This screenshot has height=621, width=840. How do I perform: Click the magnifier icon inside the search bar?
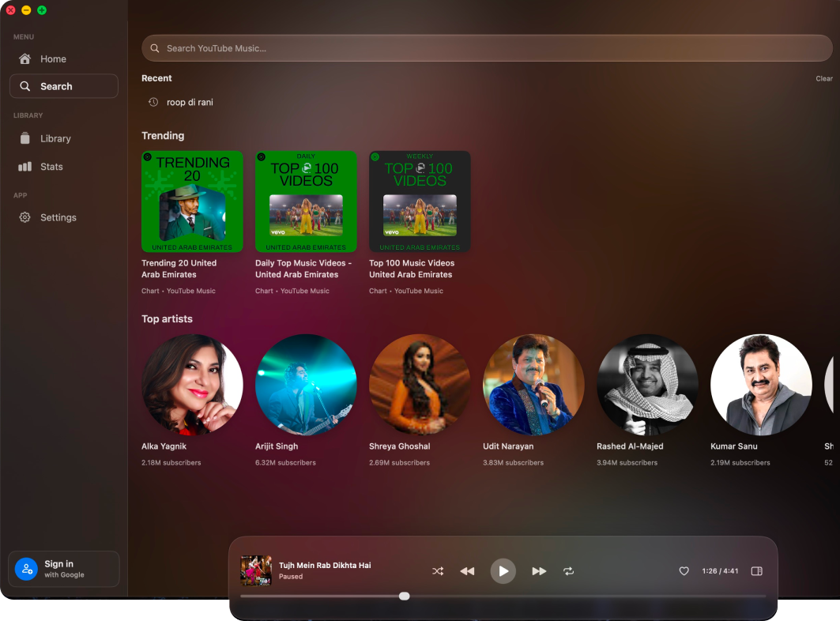coord(155,48)
